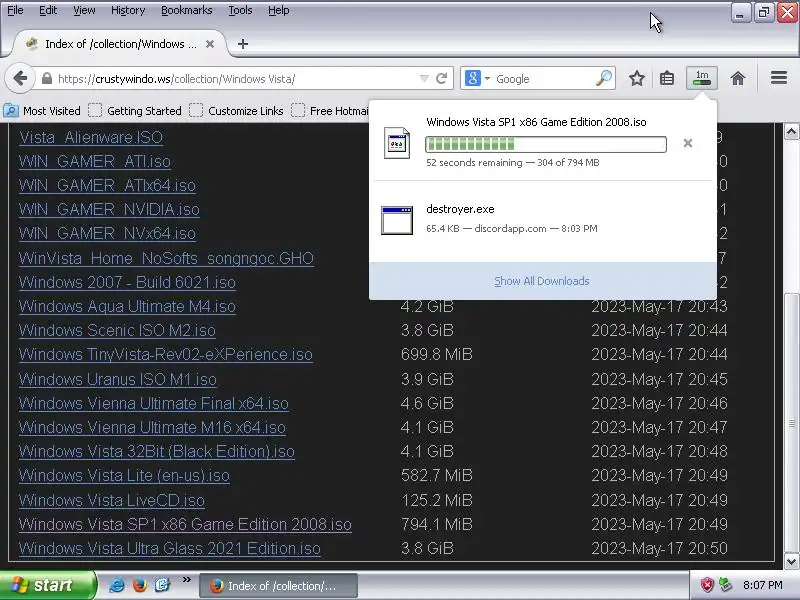The width and height of the screenshot is (800, 600).
Task: Bookmark this page with the star icon
Action: (636, 79)
